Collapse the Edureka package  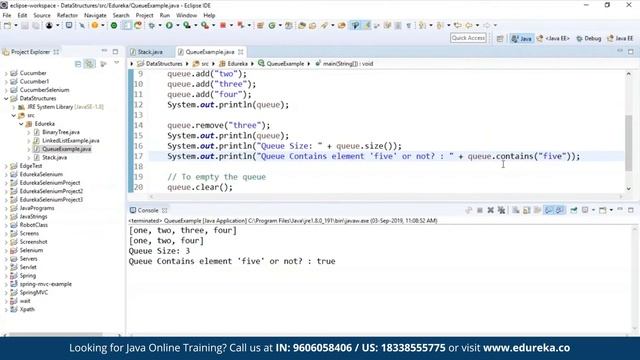click(x=21, y=124)
